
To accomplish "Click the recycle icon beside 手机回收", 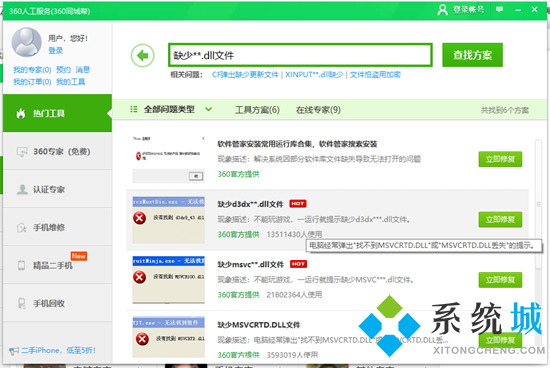I will click(x=22, y=303).
